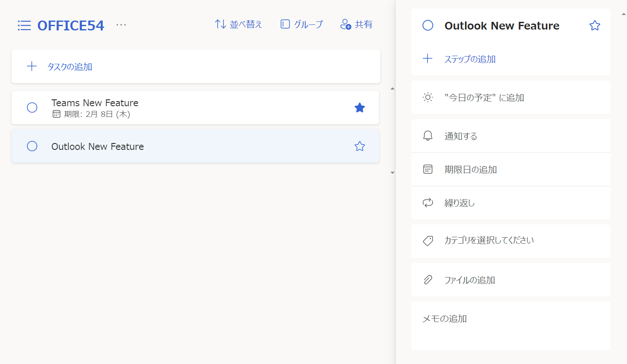Mark Teams New Feature as complete
This screenshot has height=364, width=627.
32,107
